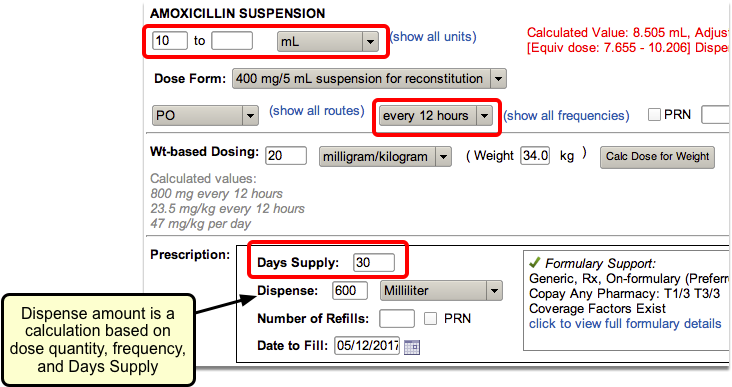
Task: Click the patient Weight kg field
Action: (535, 155)
